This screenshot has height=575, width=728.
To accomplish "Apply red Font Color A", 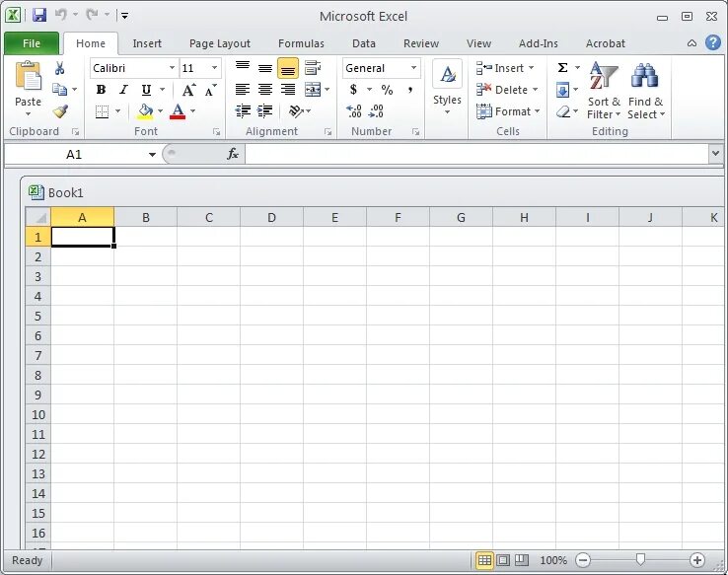I will [x=178, y=111].
